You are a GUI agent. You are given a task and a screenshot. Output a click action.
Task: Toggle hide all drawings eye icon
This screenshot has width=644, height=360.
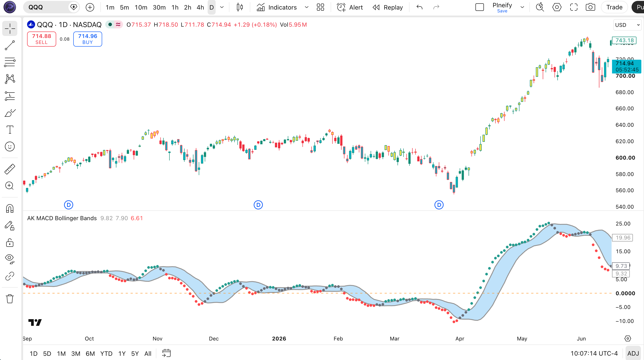tap(10, 259)
